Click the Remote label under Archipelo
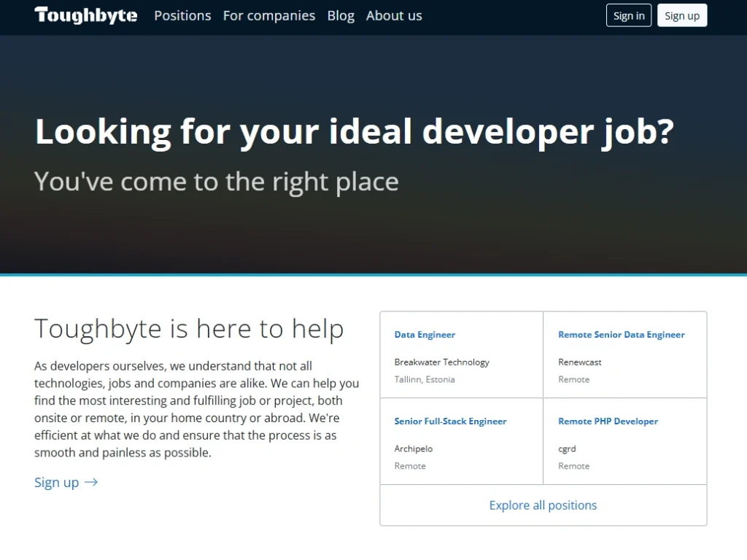 tap(410, 466)
